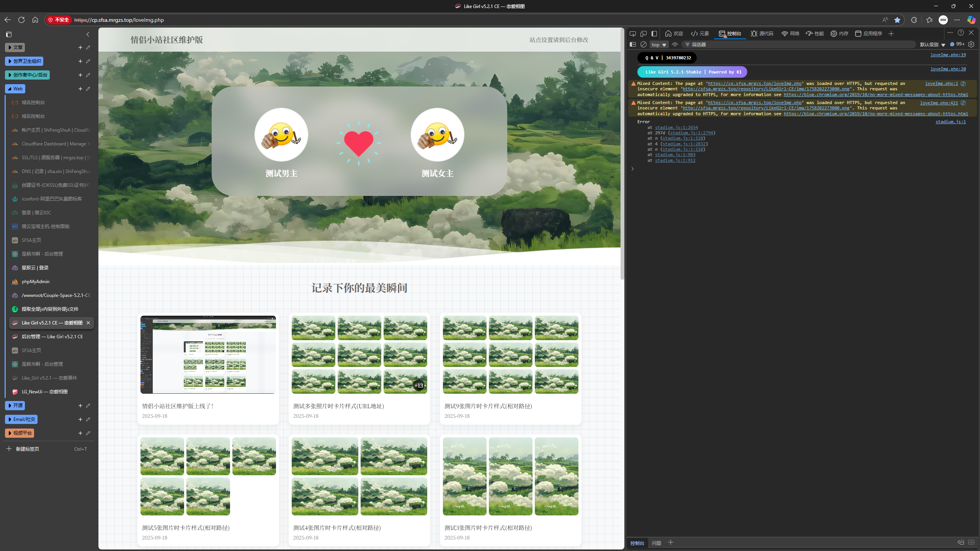Image resolution: width=980 pixels, height=551 pixels.
Task: Select the inspect element tool in DevTools
Action: 632,34
